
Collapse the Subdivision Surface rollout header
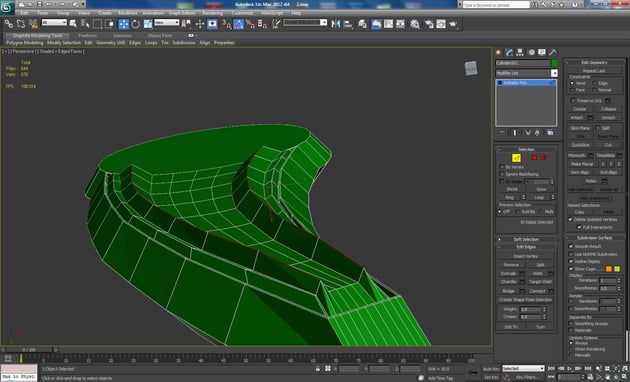595,237
